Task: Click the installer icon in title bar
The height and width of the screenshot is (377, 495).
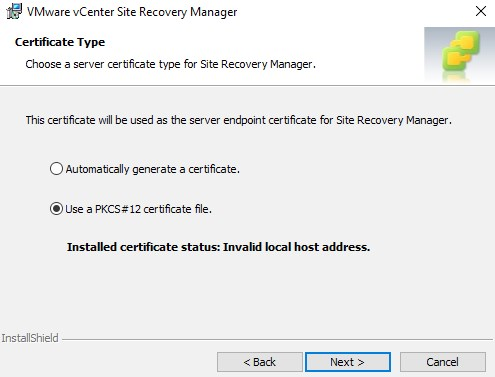Action: [14, 11]
